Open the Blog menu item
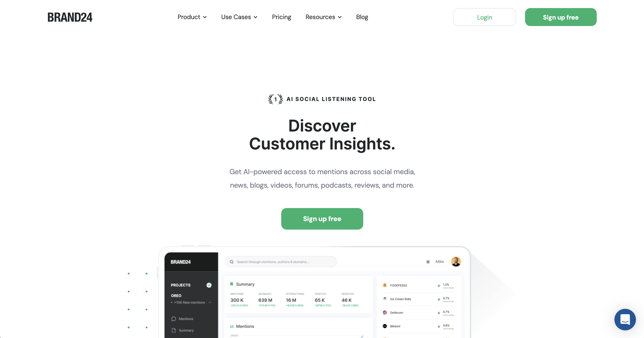Viewport: 644px width, 338px height. click(362, 17)
